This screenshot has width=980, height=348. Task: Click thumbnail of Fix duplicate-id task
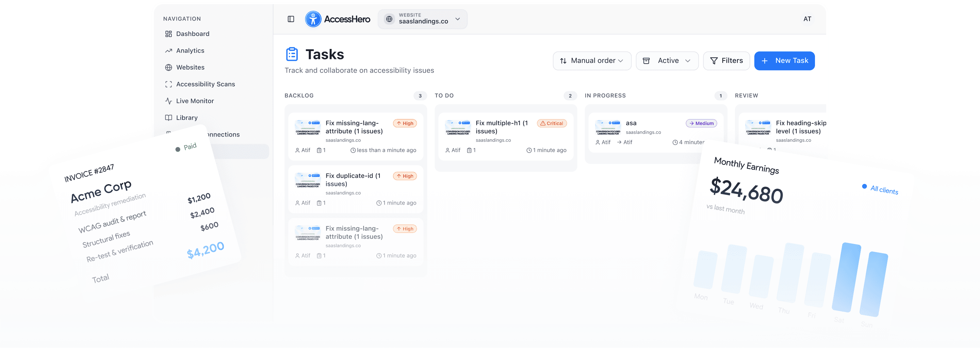click(308, 180)
